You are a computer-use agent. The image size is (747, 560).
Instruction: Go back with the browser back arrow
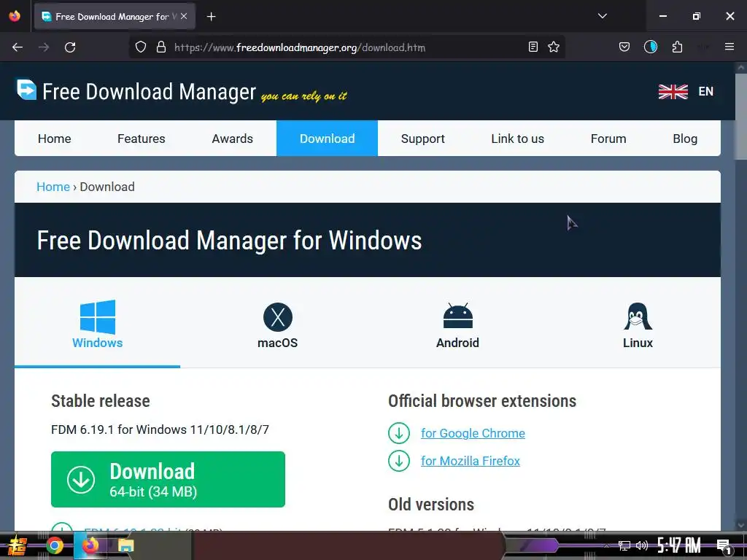pyautogui.click(x=18, y=47)
